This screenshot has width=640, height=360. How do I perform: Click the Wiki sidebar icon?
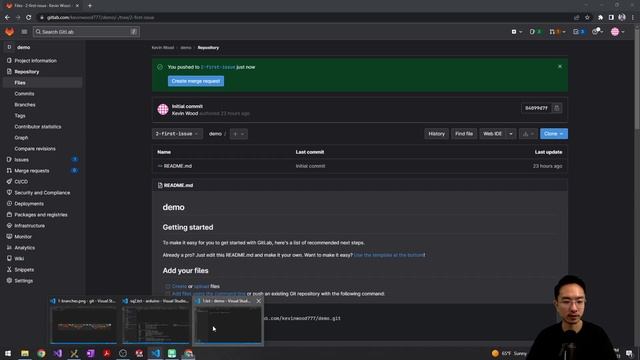click(9, 258)
